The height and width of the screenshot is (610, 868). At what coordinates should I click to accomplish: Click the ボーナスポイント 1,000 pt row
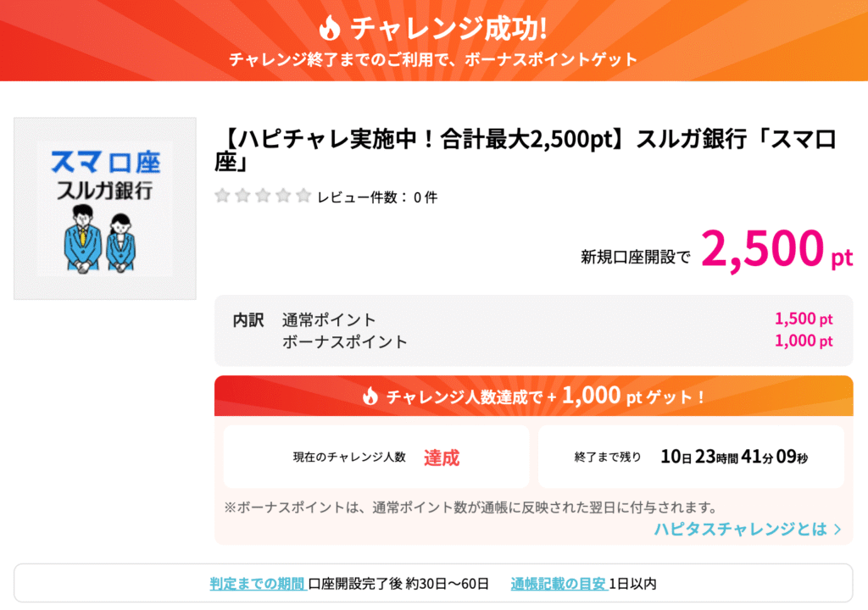(x=558, y=341)
